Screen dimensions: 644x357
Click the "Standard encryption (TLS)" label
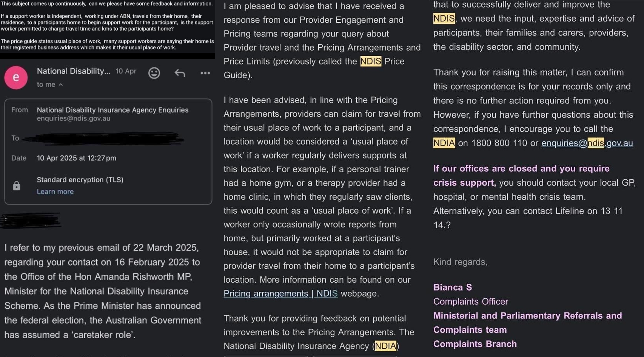click(x=80, y=180)
